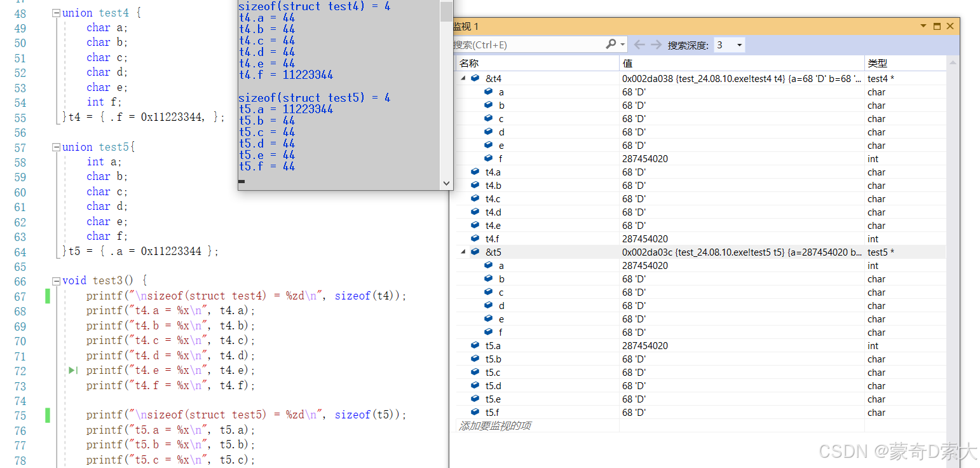Collapse the &t5 watch entry
This screenshot has width=980, height=468.
tap(463, 252)
